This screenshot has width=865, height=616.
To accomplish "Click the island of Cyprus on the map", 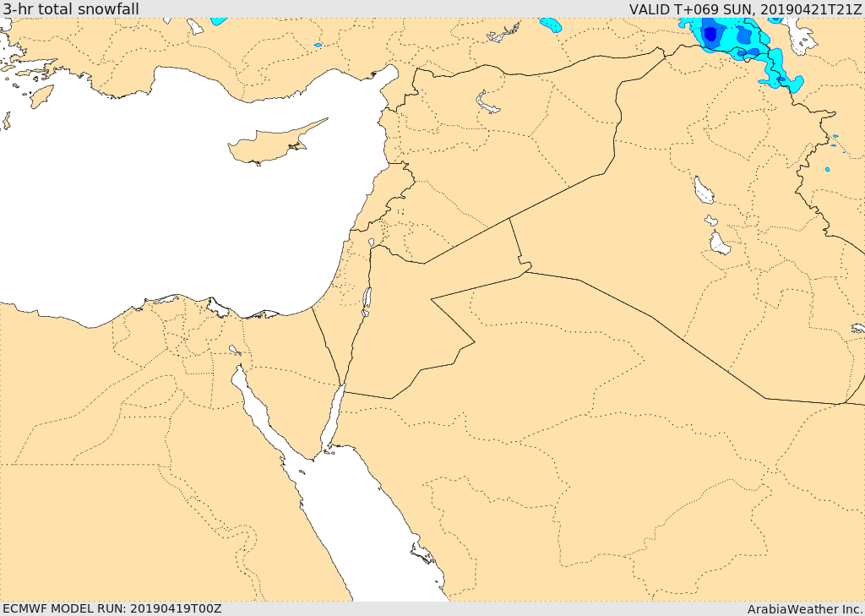I will pyautogui.click(x=271, y=145).
